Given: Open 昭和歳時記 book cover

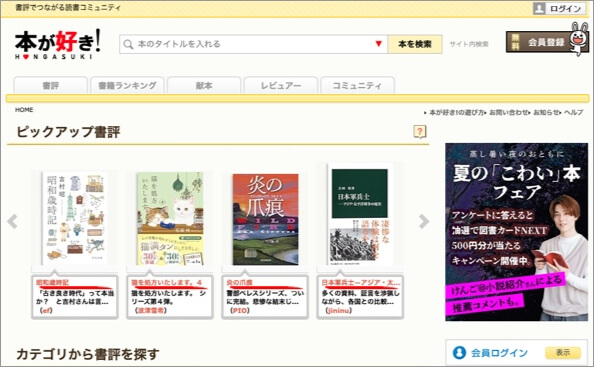Looking at the screenshot, I should click(75, 218).
